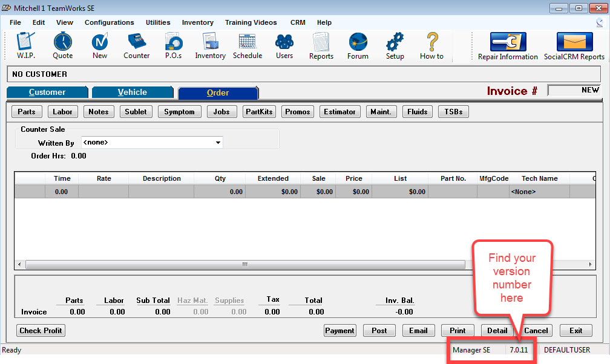Open the Configurations menu
This screenshot has height=364, width=610.
point(109,22)
